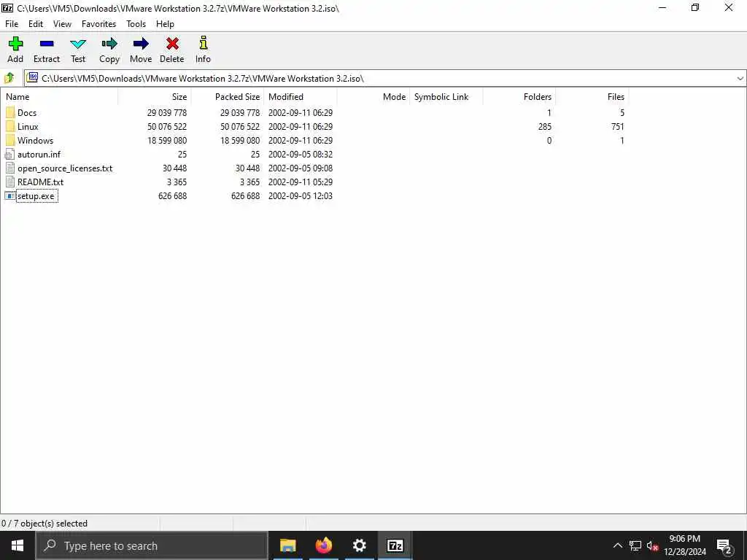This screenshot has width=747, height=560.
Task: Click the setup.exe application icon
Action: tap(10, 195)
